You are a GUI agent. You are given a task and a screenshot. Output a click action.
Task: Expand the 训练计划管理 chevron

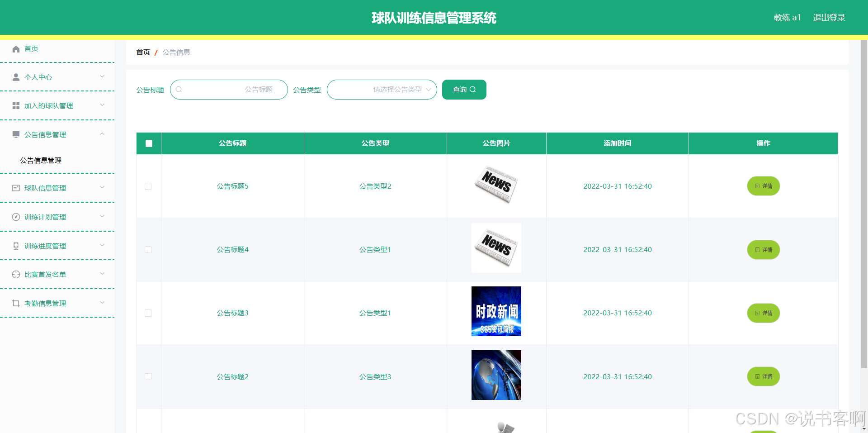click(102, 216)
